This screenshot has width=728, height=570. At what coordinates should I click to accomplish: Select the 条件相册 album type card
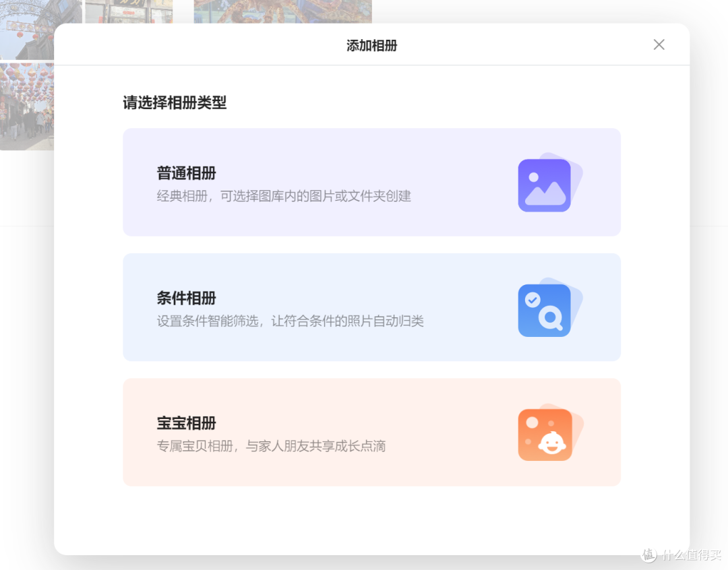[371, 307]
